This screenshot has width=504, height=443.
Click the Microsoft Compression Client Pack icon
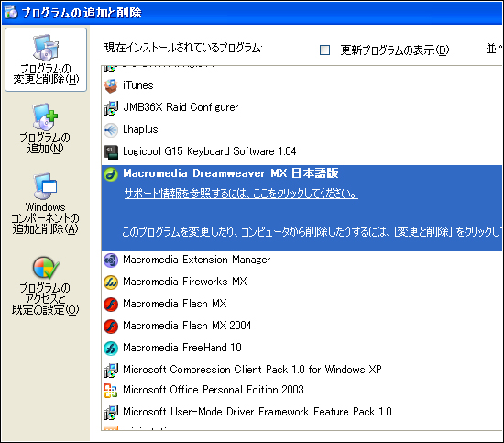point(111,370)
